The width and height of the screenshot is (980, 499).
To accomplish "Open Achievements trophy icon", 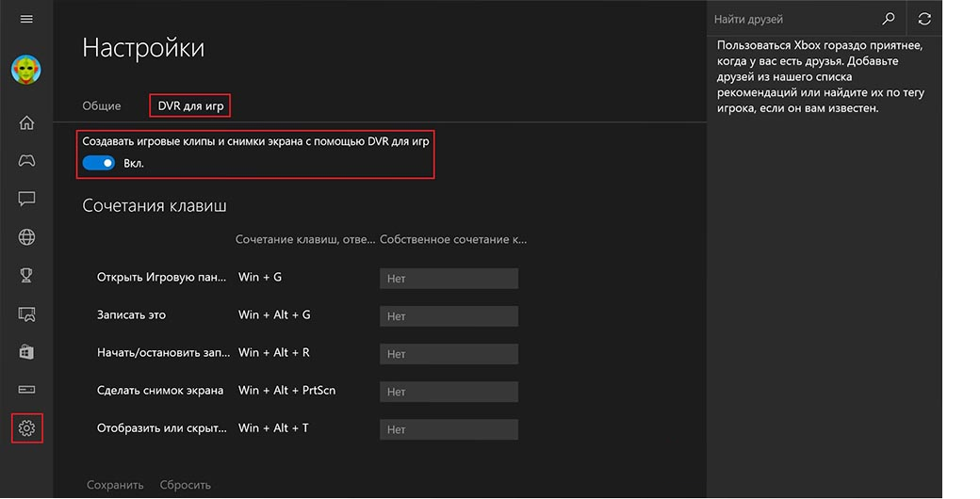I will 26,275.
